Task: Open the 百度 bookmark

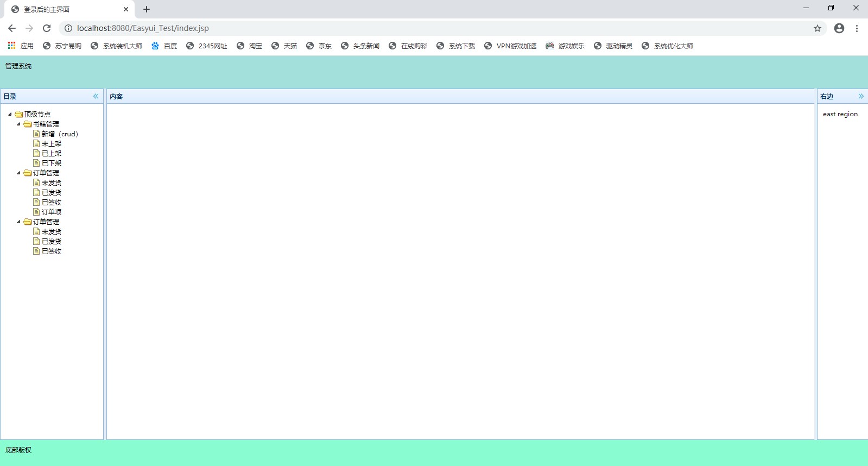Action: 164,46
